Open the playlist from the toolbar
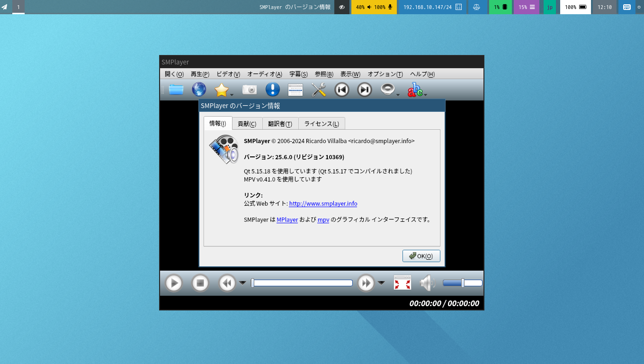644x364 pixels. 295,90
